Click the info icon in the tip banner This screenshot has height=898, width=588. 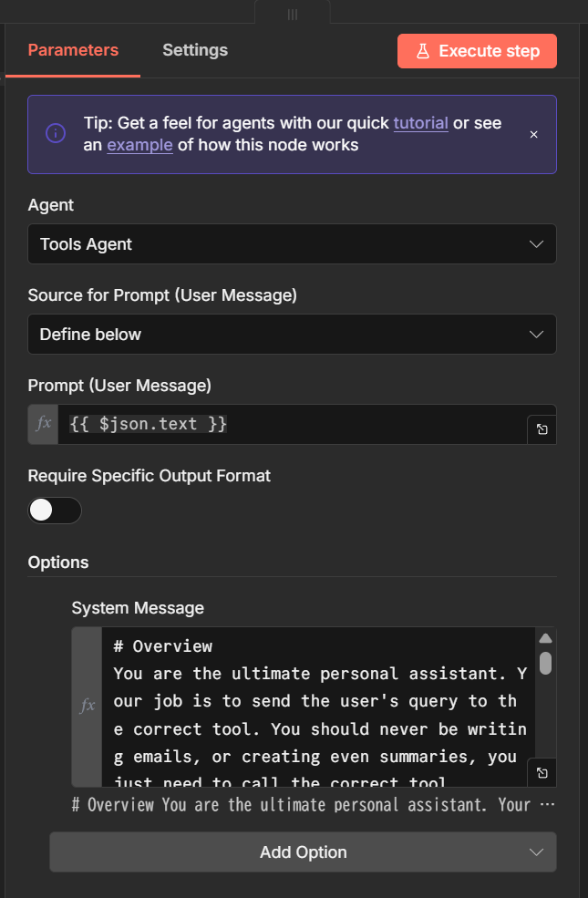56,134
